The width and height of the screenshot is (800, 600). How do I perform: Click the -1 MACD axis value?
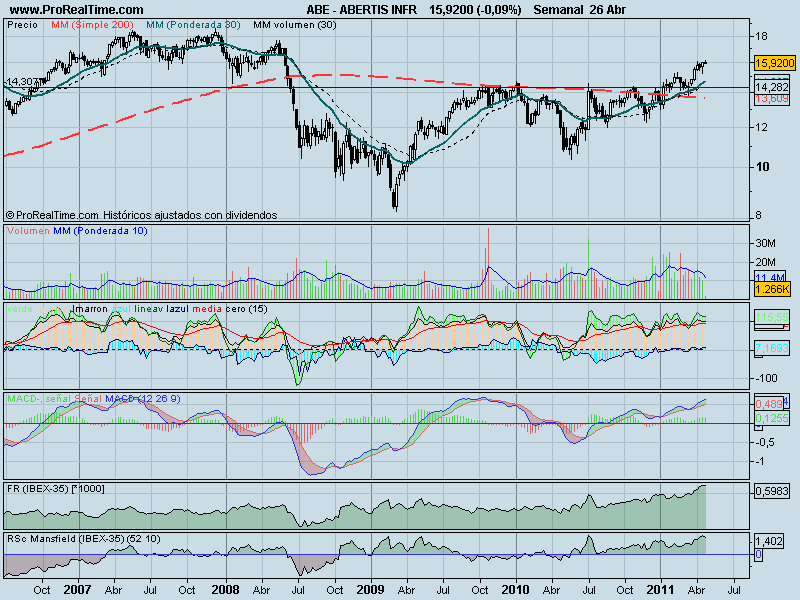point(761,462)
